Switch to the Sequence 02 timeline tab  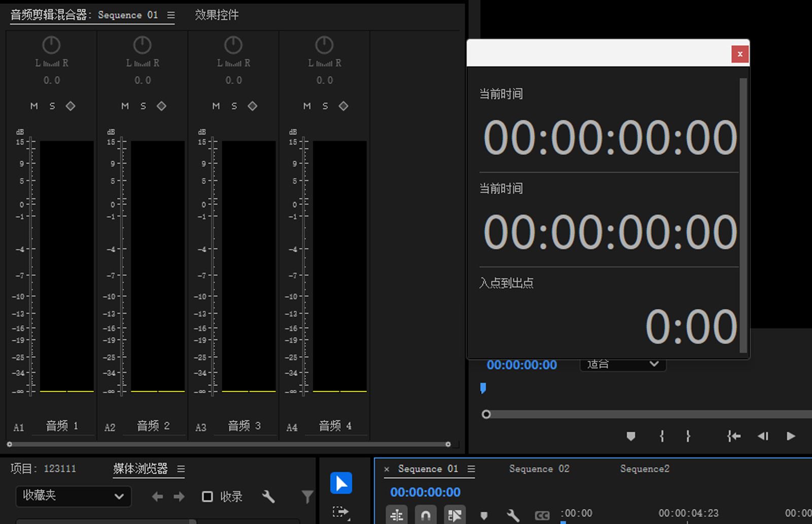click(x=539, y=469)
